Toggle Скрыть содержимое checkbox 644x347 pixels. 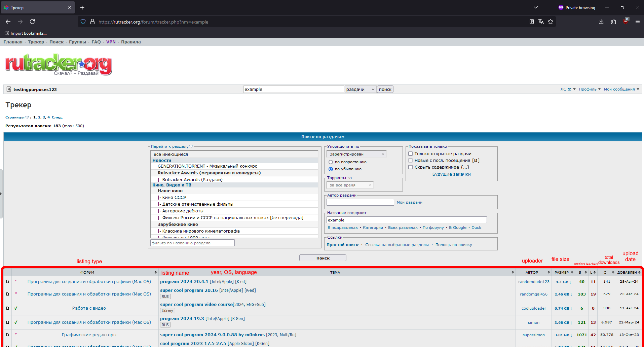click(x=410, y=167)
